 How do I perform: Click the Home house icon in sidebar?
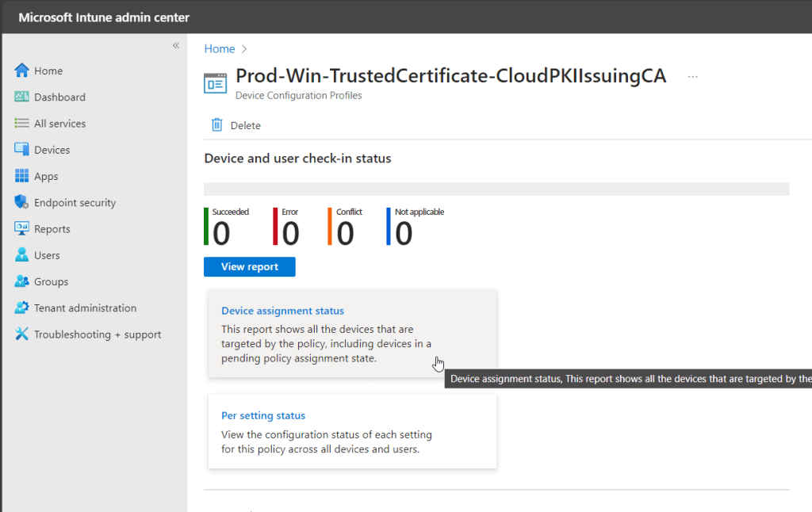click(x=21, y=71)
